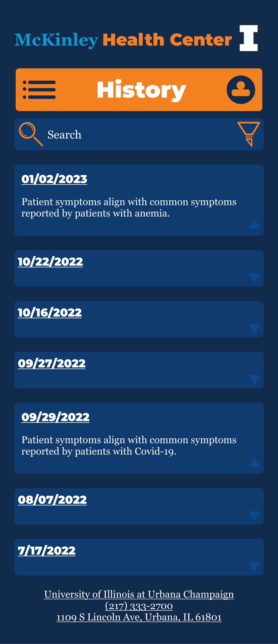Open the 09/29/2022 date link
This screenshot has width=278, height=644.
pyautogui.click(x=55, y=417)
